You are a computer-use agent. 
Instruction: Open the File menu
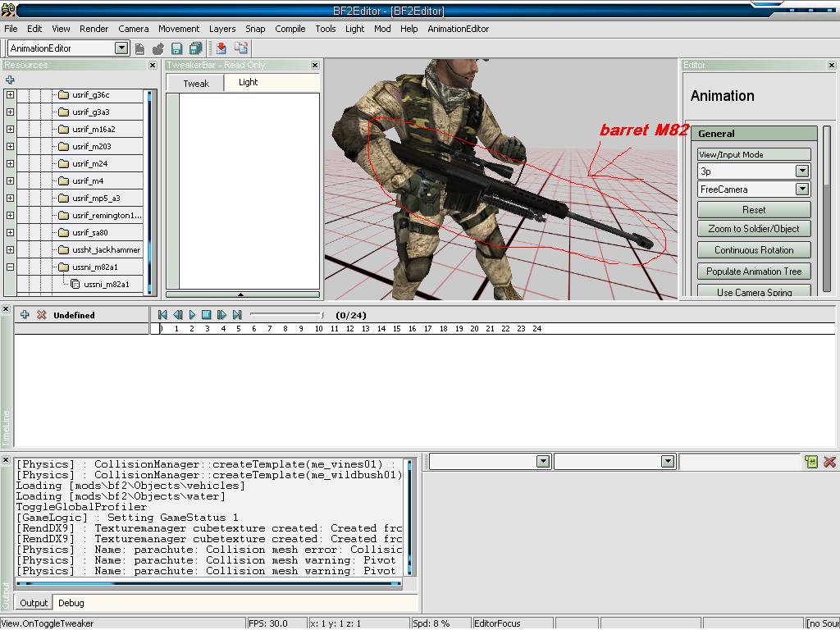[11, 29]
